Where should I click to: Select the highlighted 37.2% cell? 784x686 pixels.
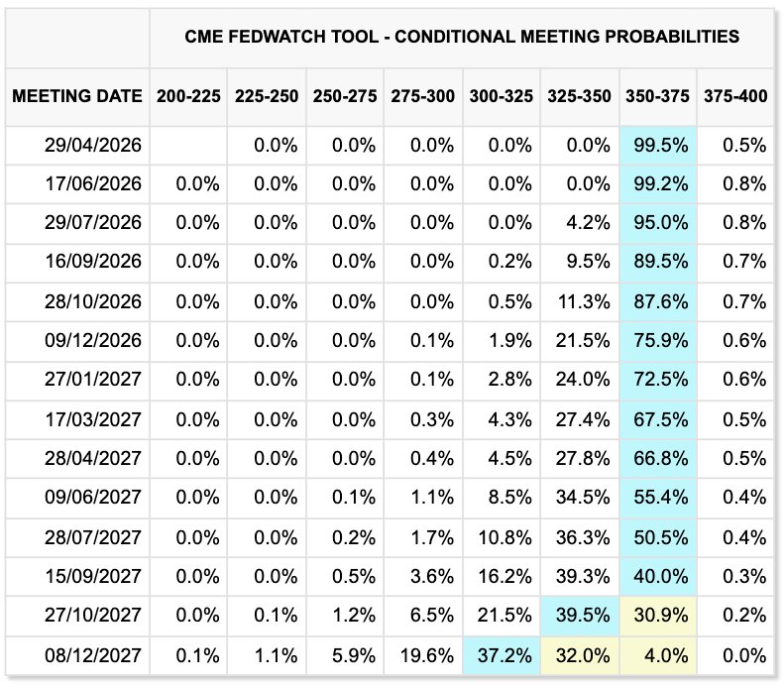click(x=503, y=655)
